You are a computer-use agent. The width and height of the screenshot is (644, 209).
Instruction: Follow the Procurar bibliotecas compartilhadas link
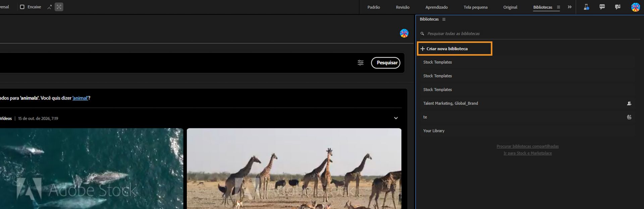pyautogui.click(x=528, y=147)
